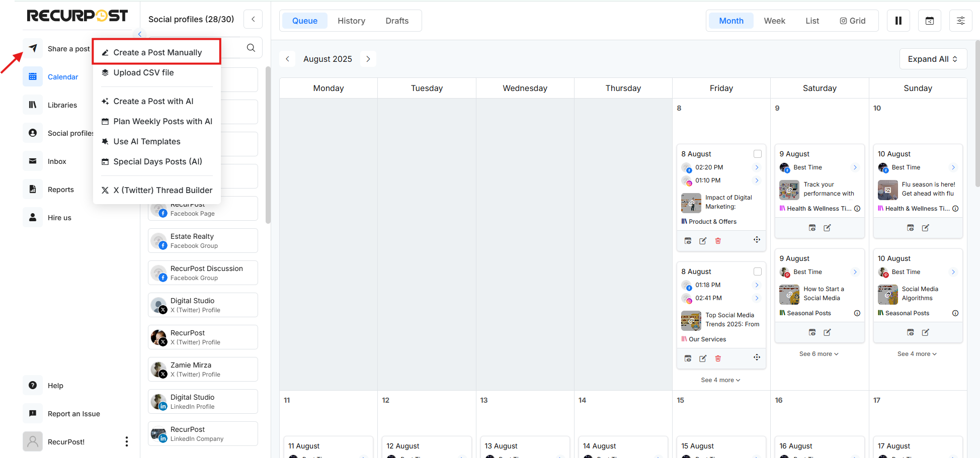Image resolution: width=980 pixels, height=458 pixels.
Task: Pause the queue with the pause button
Action: click(899, 21)
